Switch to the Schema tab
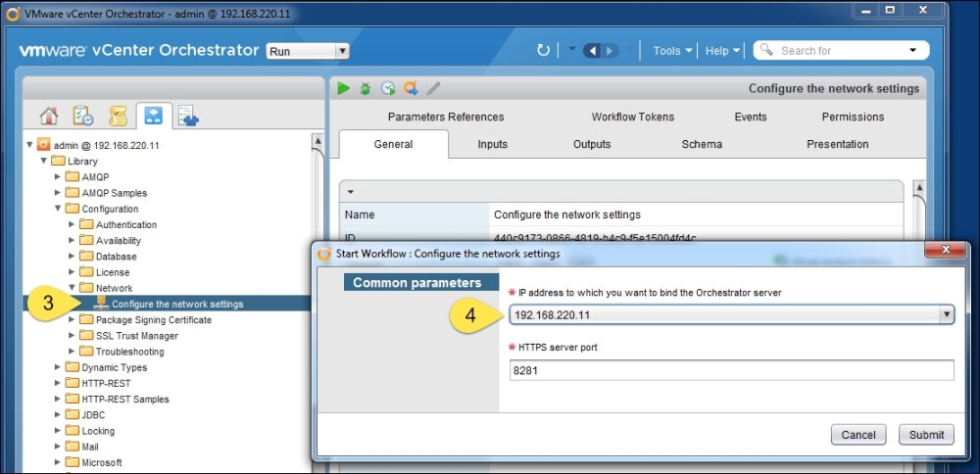This screenshot has width=980, height=474. point(702,144)
